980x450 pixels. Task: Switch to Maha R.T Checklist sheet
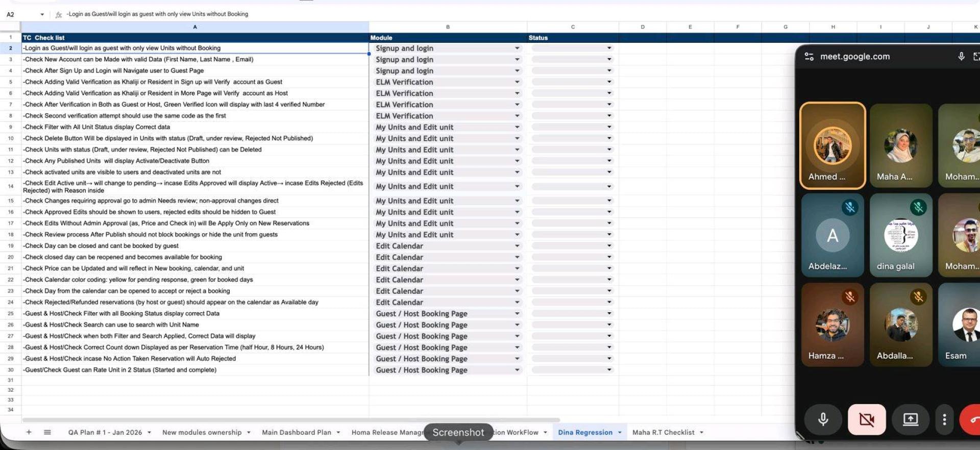[663, 432]
